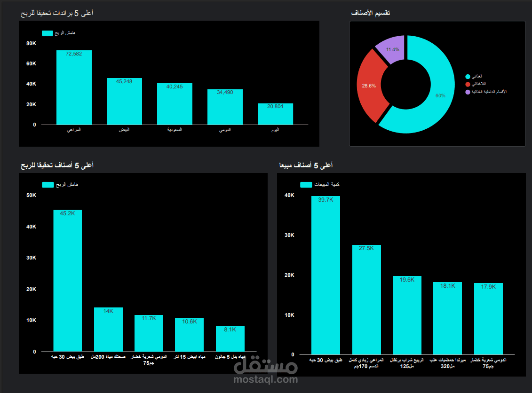The width and height of the screenshot is (532, 393).
Task: Click the 10.6K bar for مياه ابيض
Action: [189, 335]
